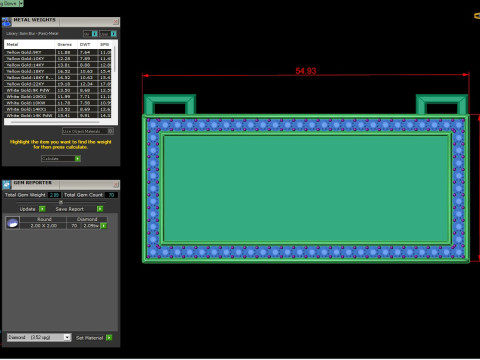Click the horizontal scrollbar under metal table
The width and height of the screenshot is (480, 360).
click(55, 122)
